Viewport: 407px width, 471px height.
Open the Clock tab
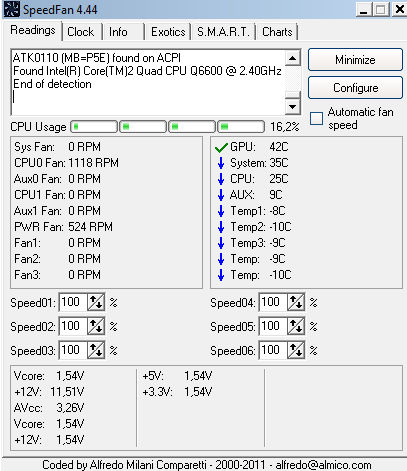point(80,32)
